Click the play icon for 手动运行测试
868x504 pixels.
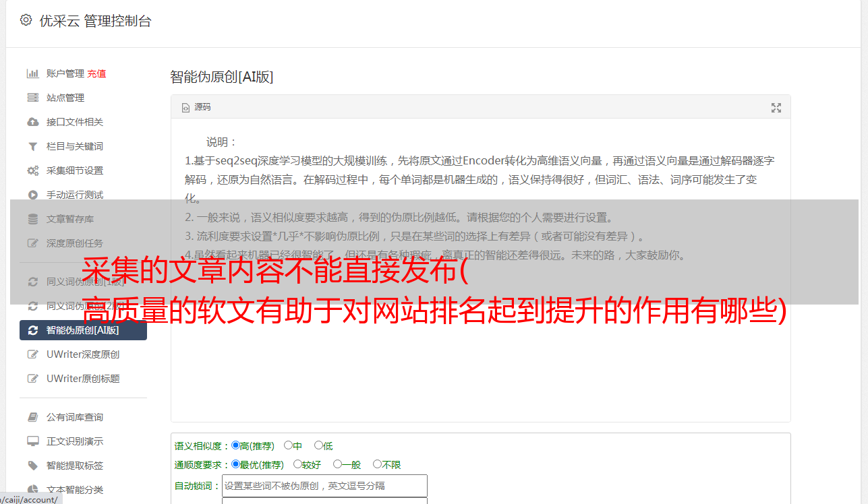pyautogui.click(x=32, y=195)
